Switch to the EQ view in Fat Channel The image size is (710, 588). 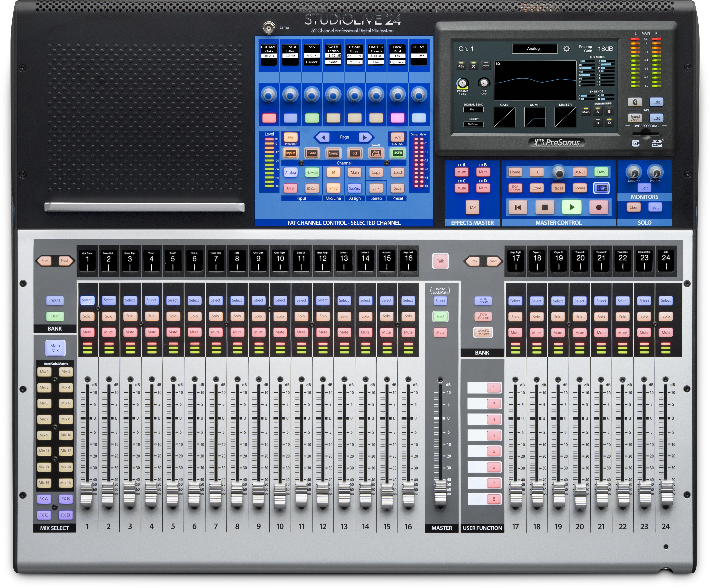tap(354, 153)
